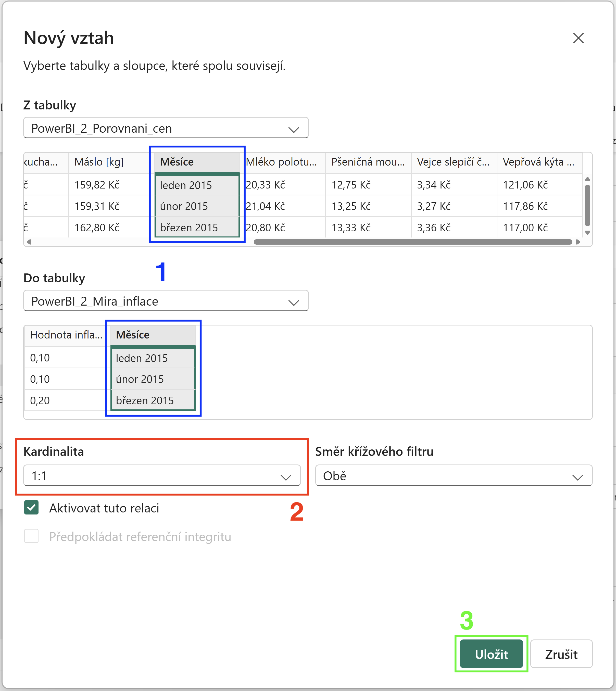
Task: Click the Uložit button
Action: pyautogui.click(x=492, y=654)
